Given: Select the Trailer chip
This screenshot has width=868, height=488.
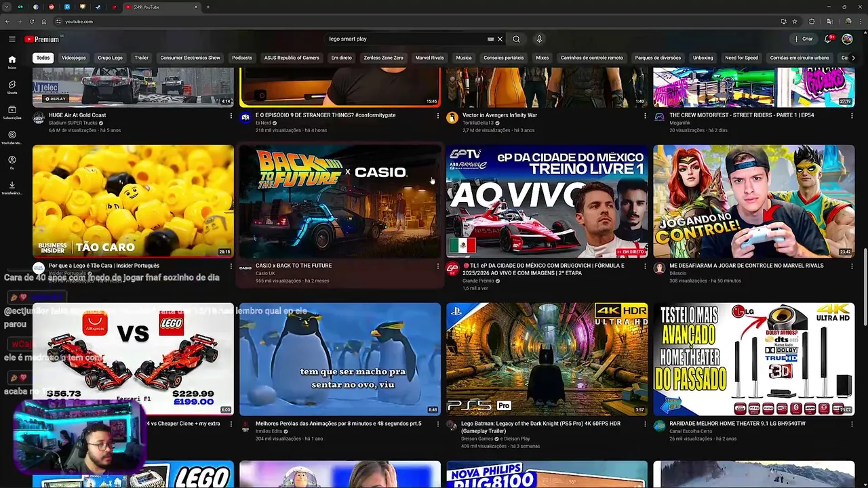Looking at the screenshot, I should [x=141, y=58].
